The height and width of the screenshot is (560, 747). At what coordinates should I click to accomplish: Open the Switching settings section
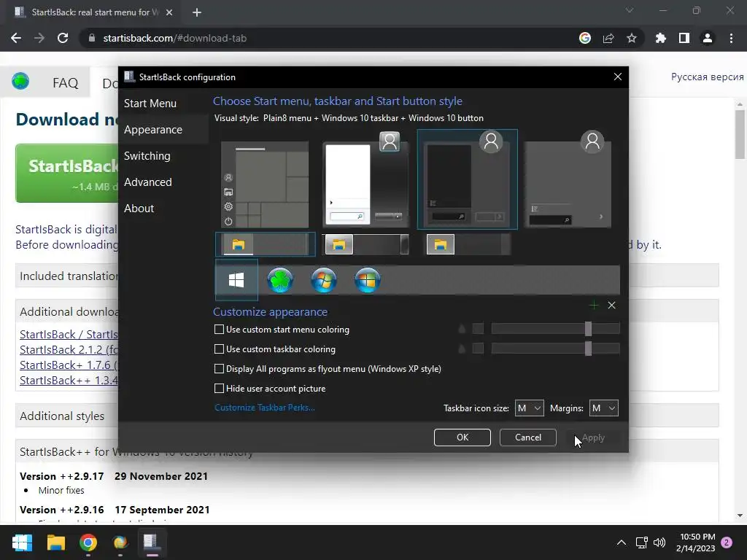[147, 156]
